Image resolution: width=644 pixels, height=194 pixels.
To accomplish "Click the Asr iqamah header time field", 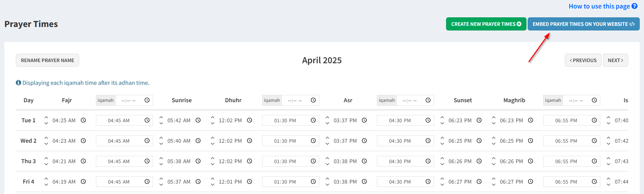I will 415,100.
